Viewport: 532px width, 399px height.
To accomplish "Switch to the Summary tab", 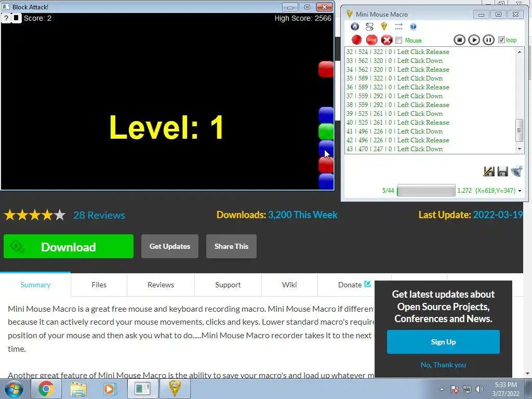I will coord(35,285).
